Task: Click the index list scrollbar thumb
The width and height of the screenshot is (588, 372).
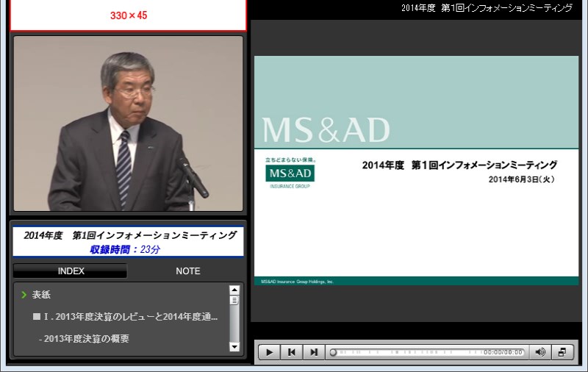Action: (x=234, y=300)
